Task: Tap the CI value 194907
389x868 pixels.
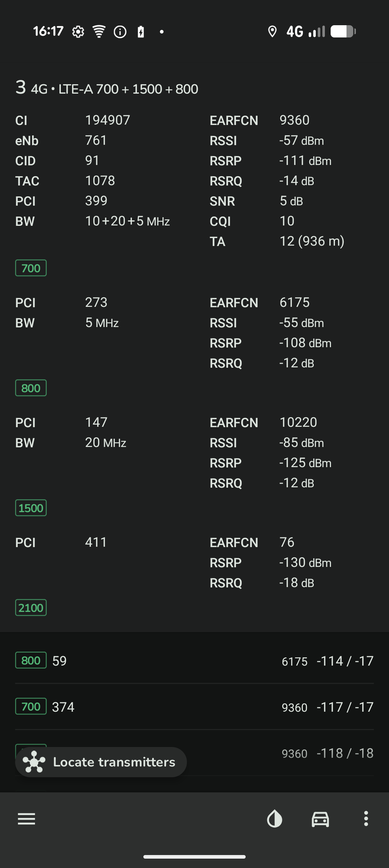Action: pos(108,120)
